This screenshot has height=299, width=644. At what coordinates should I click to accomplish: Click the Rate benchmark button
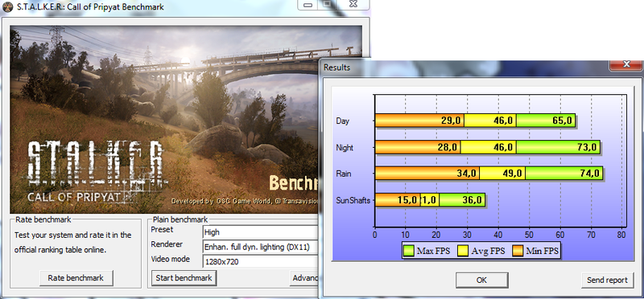[x=76, y=277]
